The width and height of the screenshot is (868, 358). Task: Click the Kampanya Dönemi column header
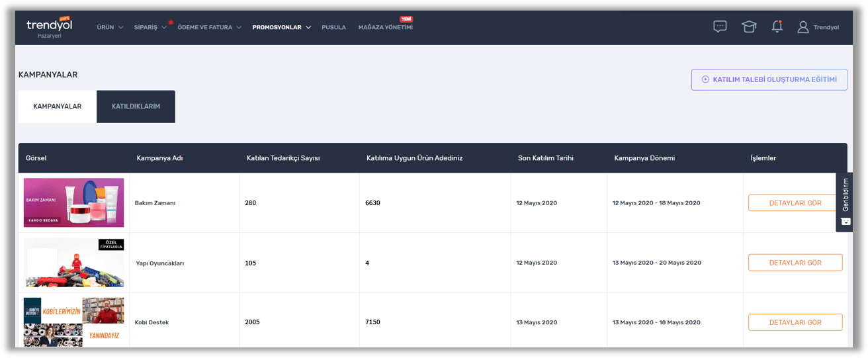coord(644,158)
